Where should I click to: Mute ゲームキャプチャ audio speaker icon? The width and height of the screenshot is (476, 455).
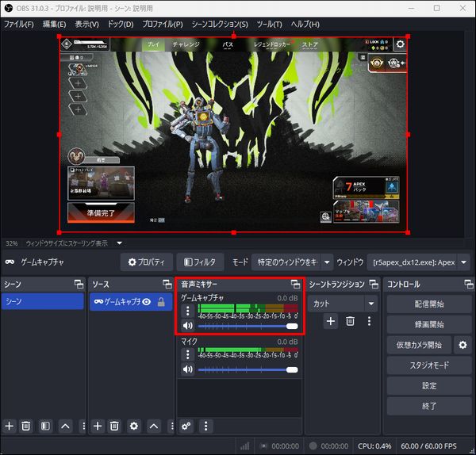pyautogui.click(x=187, y=326)
